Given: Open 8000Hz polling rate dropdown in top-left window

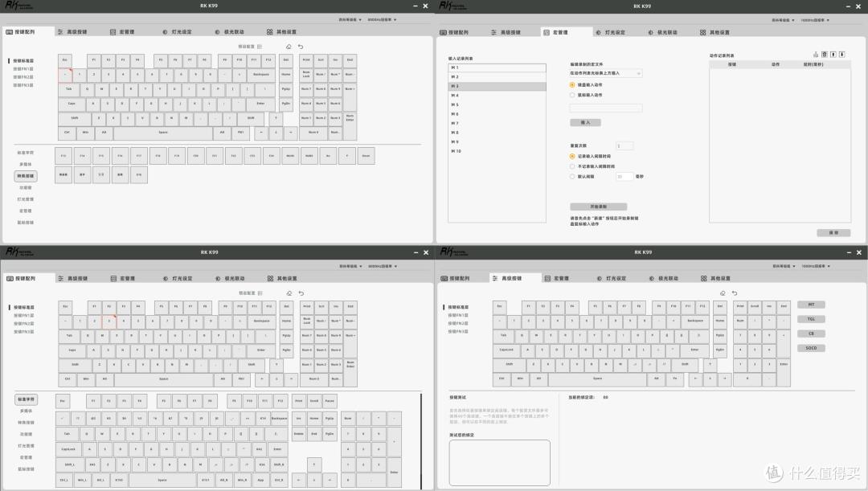Looking at the screenshot, I should click(383, 19).
